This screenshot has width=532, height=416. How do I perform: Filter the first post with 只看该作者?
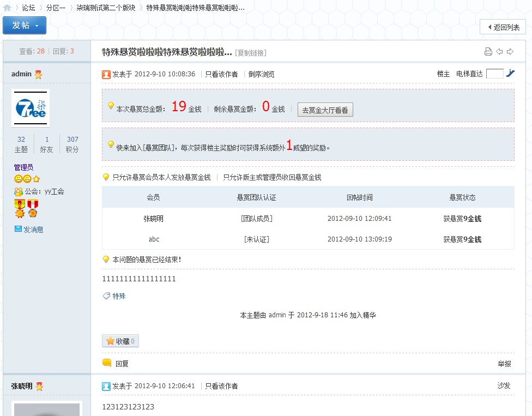click(221, 74)
